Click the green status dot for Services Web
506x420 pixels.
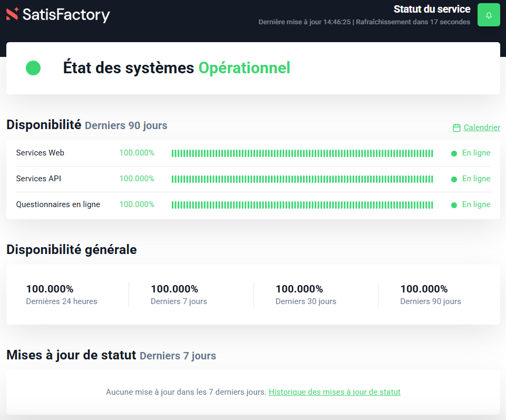[x=454, y=153]
